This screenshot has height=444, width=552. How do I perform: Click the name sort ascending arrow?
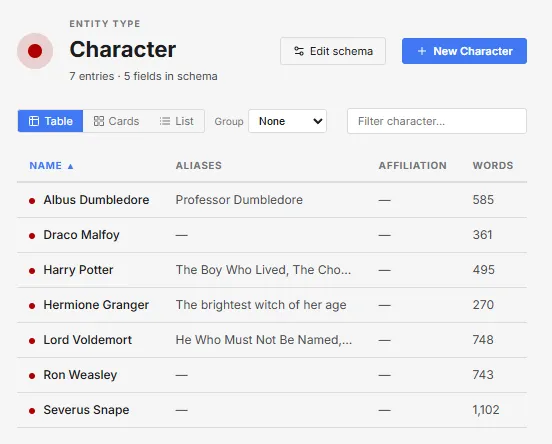tap(70, 166)
